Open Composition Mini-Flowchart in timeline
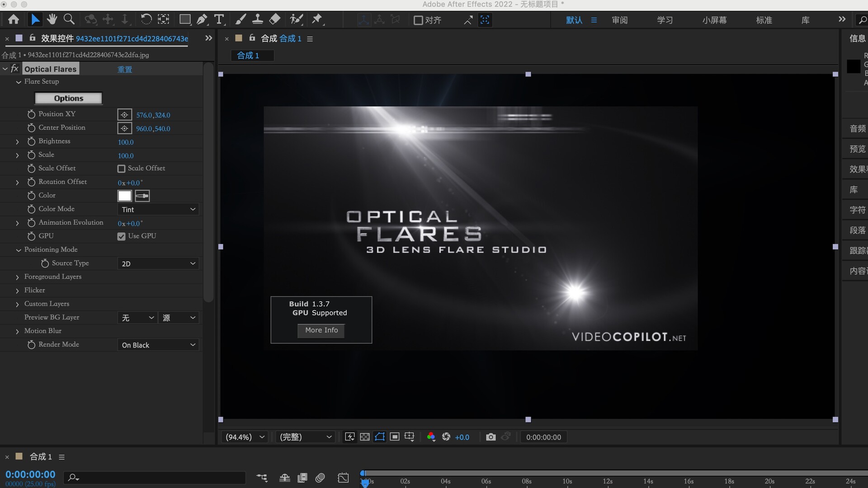 (262, 478)
